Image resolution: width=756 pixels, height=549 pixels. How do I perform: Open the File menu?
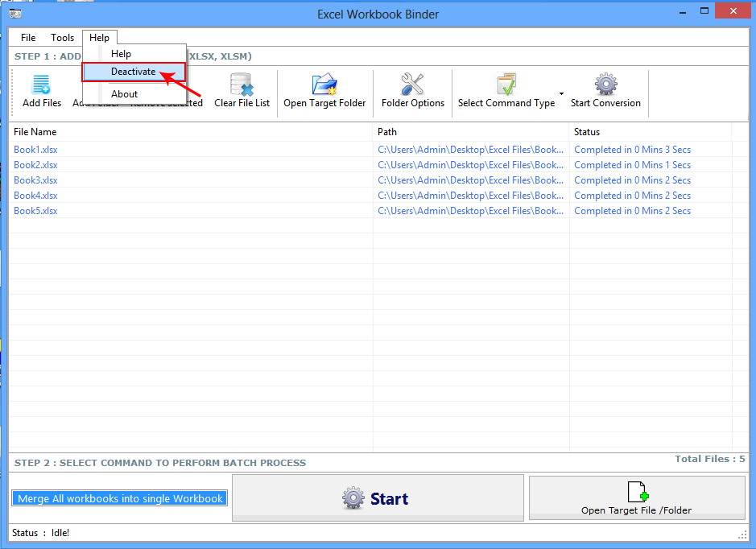point(28,38)
